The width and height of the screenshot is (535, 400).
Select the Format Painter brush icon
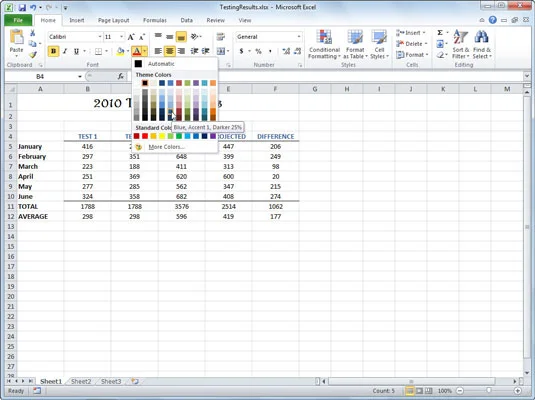click(x=33, y=54)
